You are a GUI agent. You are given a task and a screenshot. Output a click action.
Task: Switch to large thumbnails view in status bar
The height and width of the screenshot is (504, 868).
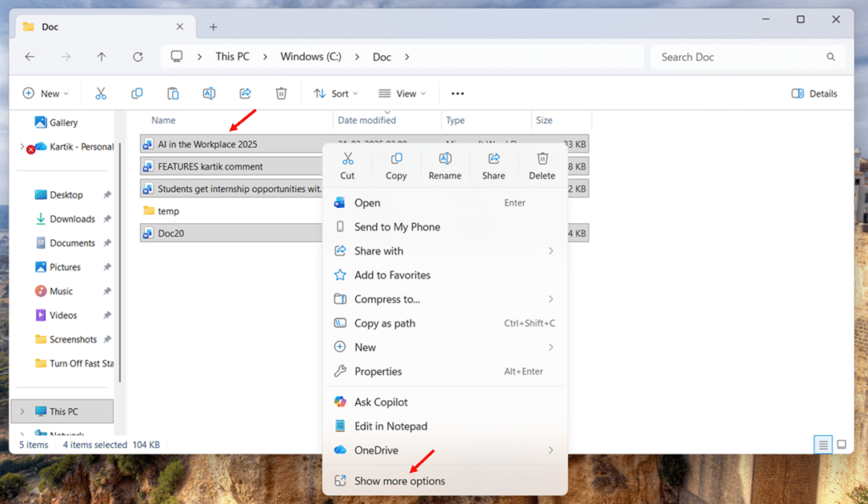841,444
